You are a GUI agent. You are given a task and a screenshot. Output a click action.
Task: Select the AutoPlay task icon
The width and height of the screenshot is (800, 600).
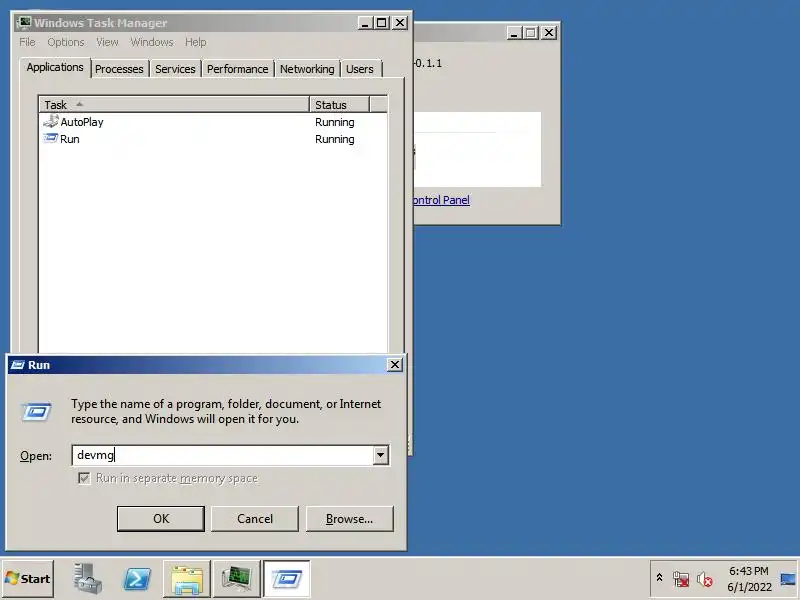tap(51, 121)
